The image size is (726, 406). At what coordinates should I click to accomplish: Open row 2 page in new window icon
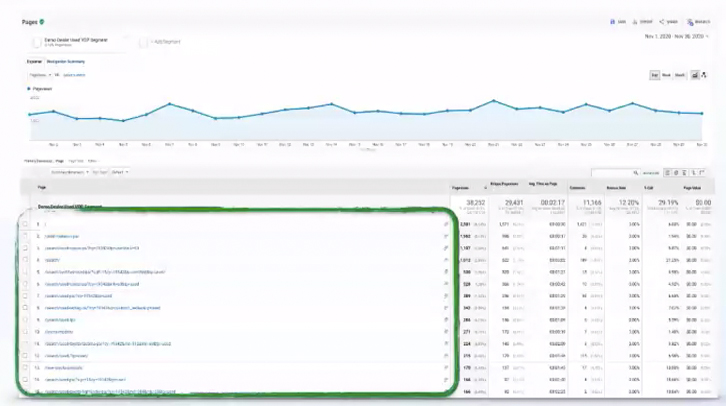pyautogui.click(x=446, y=236)
